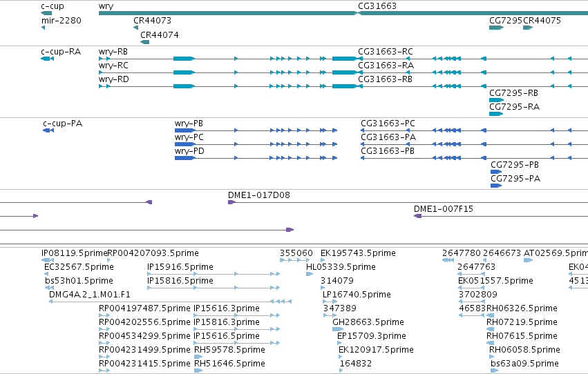The height and width of the screenshot is (374, 588).
Task: Click the mir-2280 gene feature
Action: [x=43, y=28]
